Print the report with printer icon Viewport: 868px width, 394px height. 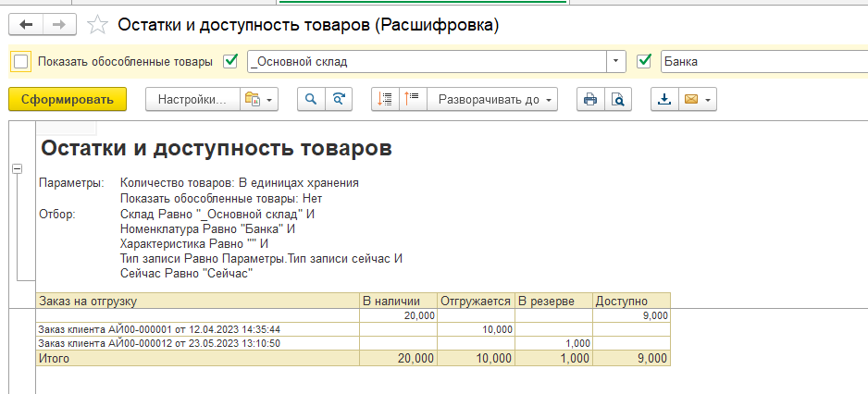pos(590,100)
